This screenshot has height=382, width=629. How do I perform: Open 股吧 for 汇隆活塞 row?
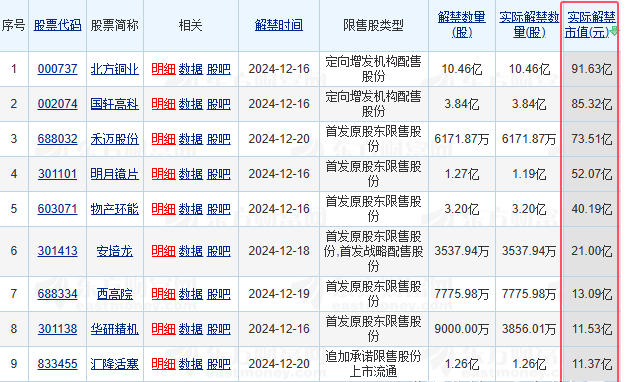pyautogui.click(x=219, y=364)
